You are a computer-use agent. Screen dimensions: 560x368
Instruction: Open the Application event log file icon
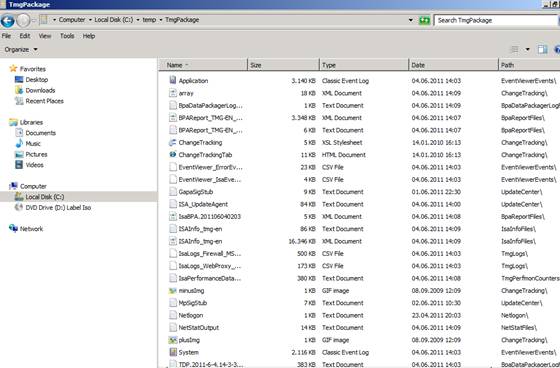(x=173, y=80)
